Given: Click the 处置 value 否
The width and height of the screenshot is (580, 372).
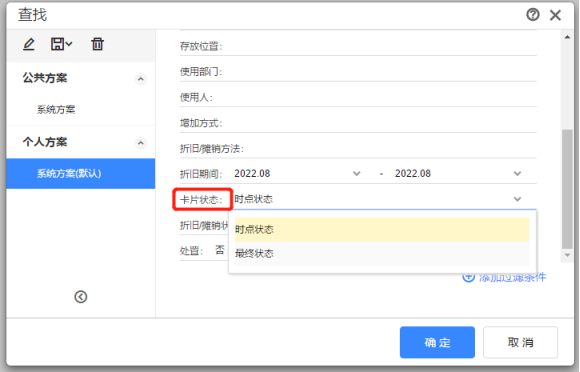Looking at the screenshot, I should tap(220, 250).
